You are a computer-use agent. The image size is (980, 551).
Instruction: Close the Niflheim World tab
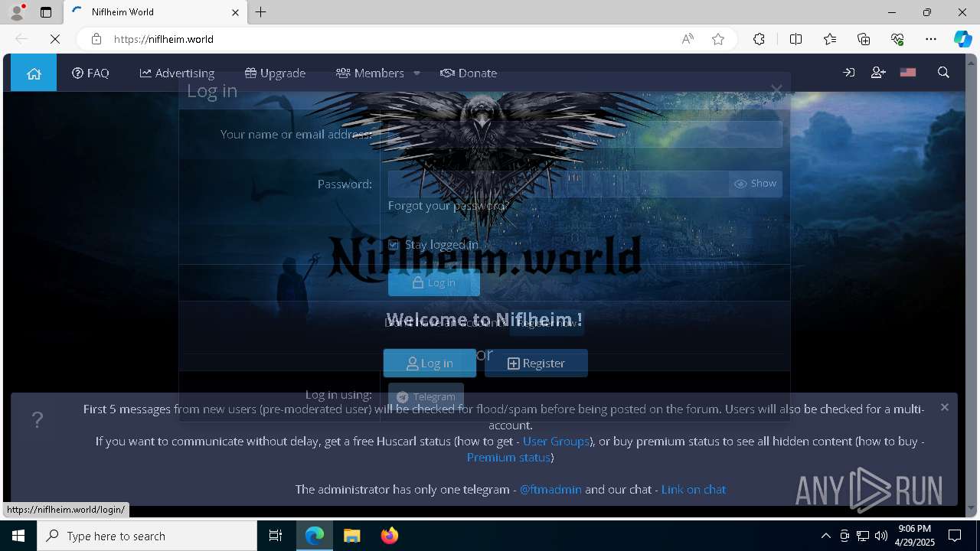pos(236,12)
